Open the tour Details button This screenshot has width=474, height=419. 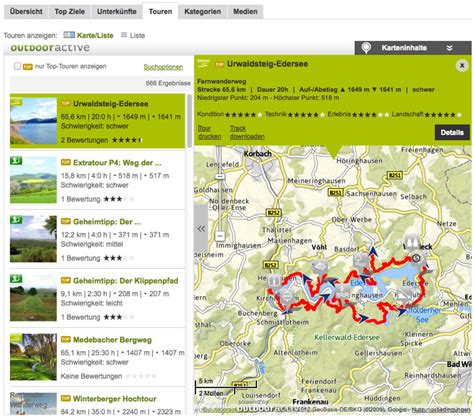pos(452,132)
